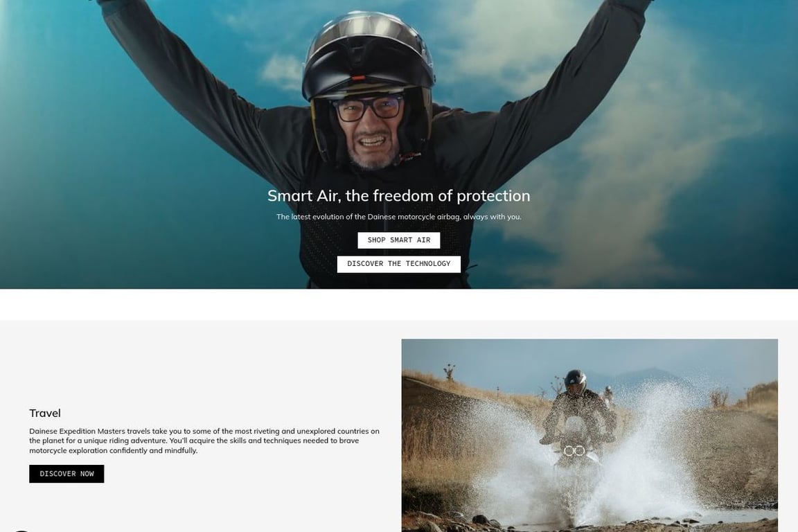Click the Shop Smart Air button
Viewport: 798px width, 532px height.
click(398, 240)
